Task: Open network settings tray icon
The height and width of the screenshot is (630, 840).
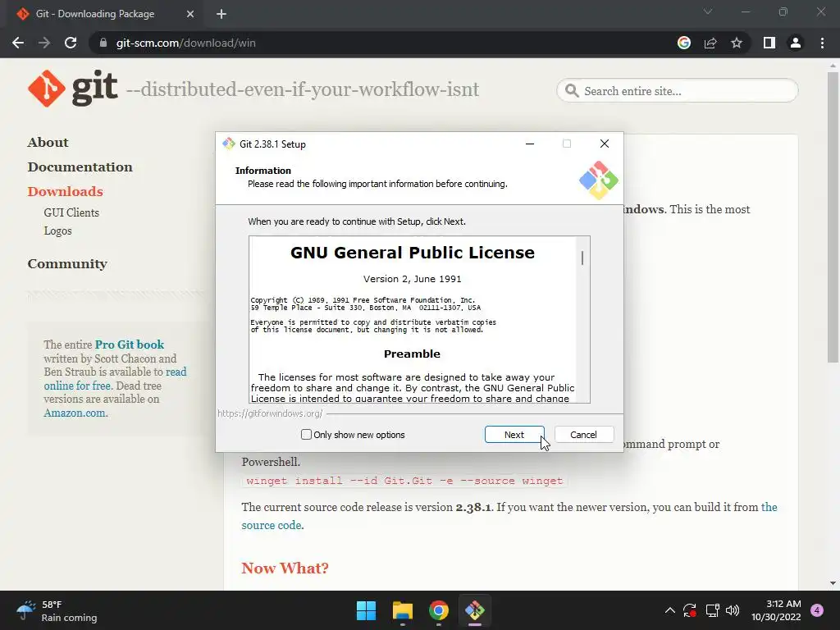Action: 712,610
